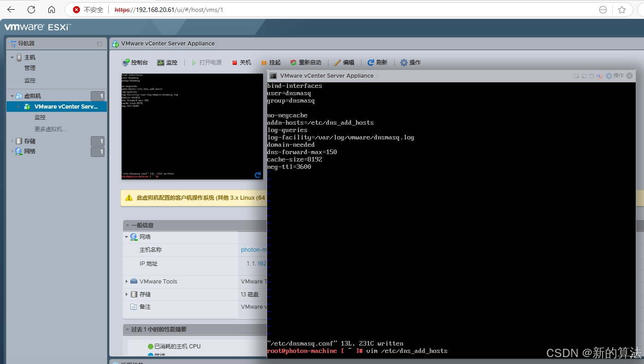Click the 虚拟机 count badge
Viewport: 644px width, 364px height.
98,96
